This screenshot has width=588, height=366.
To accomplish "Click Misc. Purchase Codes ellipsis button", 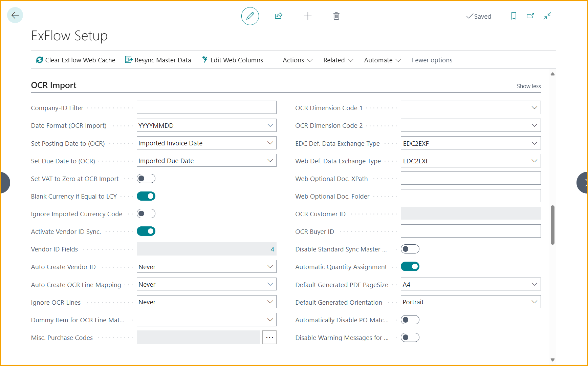I will tap(269, 338).
